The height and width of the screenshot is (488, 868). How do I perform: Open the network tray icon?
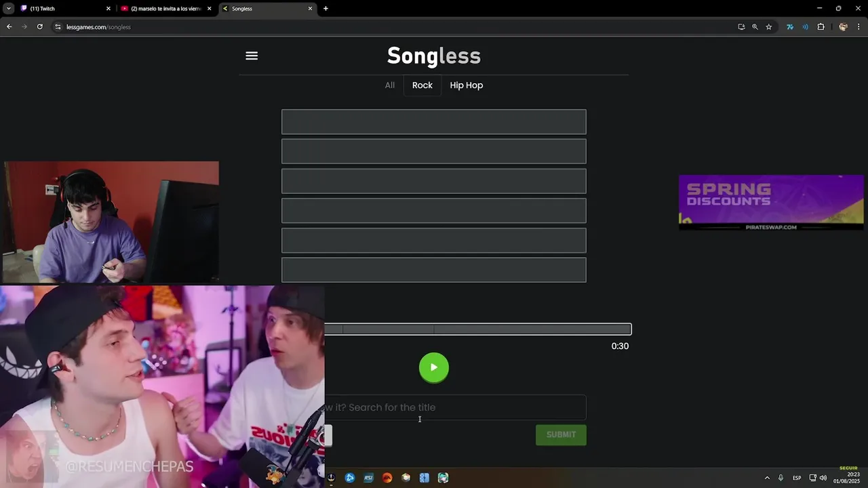[x=812, y=478]
